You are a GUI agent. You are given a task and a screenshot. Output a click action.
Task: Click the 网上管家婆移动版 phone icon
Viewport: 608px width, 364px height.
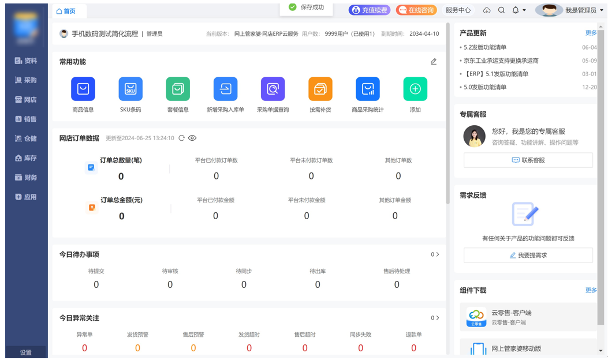click(478, 348)
